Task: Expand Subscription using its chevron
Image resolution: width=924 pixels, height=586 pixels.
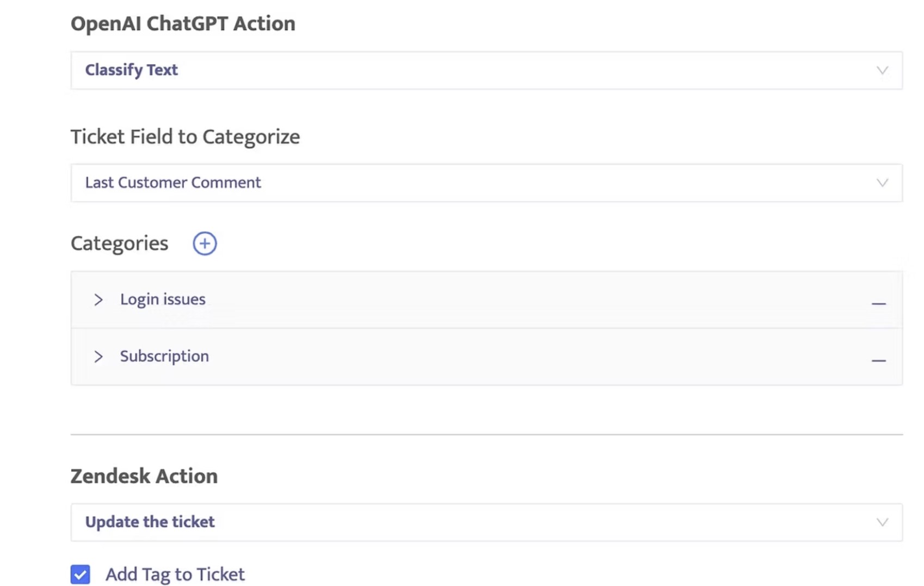Action: tap(98, 357)
